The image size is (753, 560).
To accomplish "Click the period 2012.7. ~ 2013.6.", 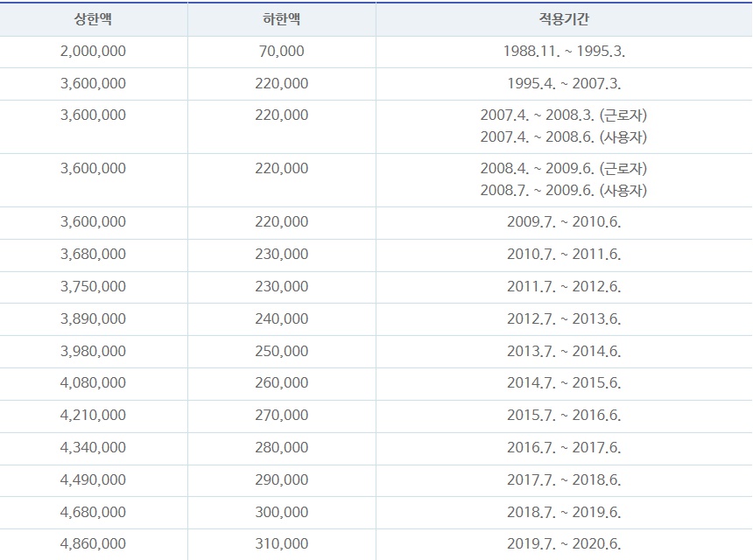I will (564, 318).
